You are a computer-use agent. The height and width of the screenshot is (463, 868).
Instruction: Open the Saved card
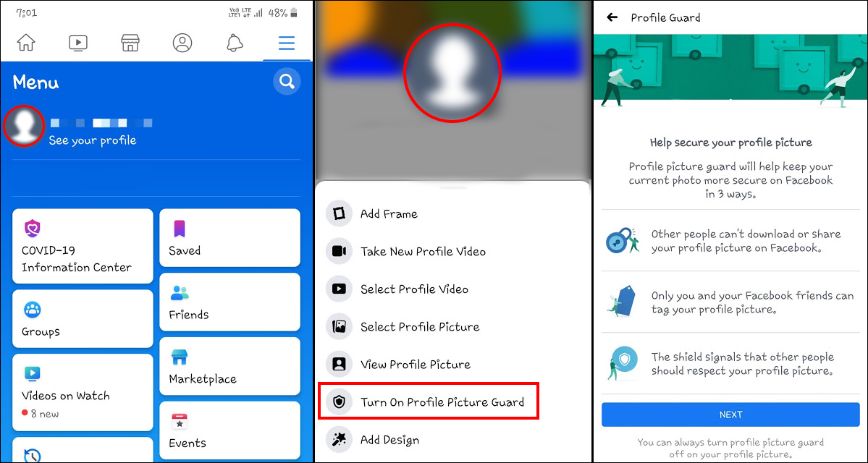(x=229, y=239)
